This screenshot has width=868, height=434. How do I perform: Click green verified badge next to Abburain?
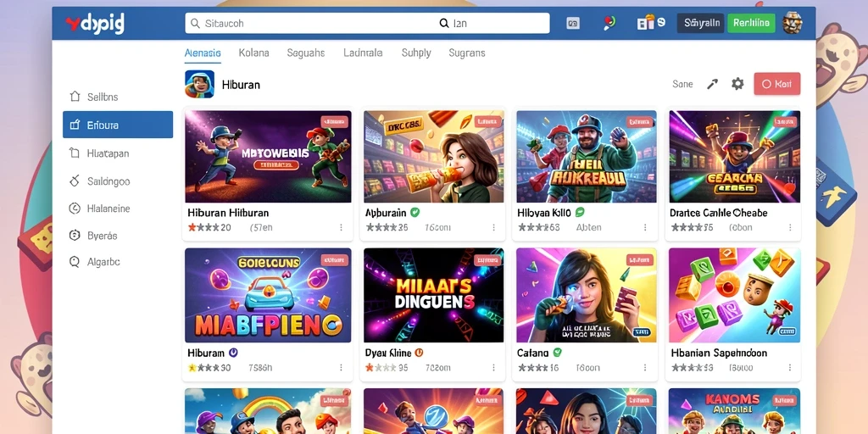415,213
